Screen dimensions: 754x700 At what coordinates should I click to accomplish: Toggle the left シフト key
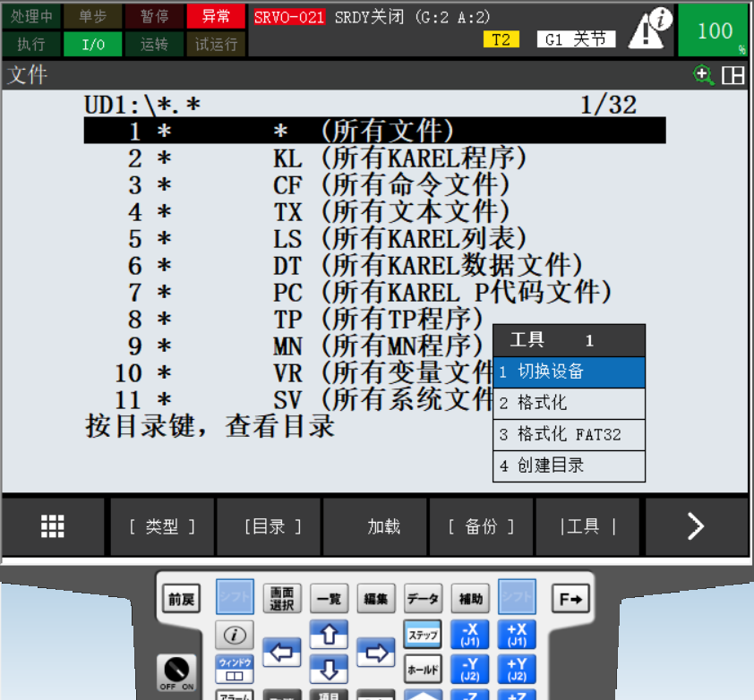click(235, 598)
